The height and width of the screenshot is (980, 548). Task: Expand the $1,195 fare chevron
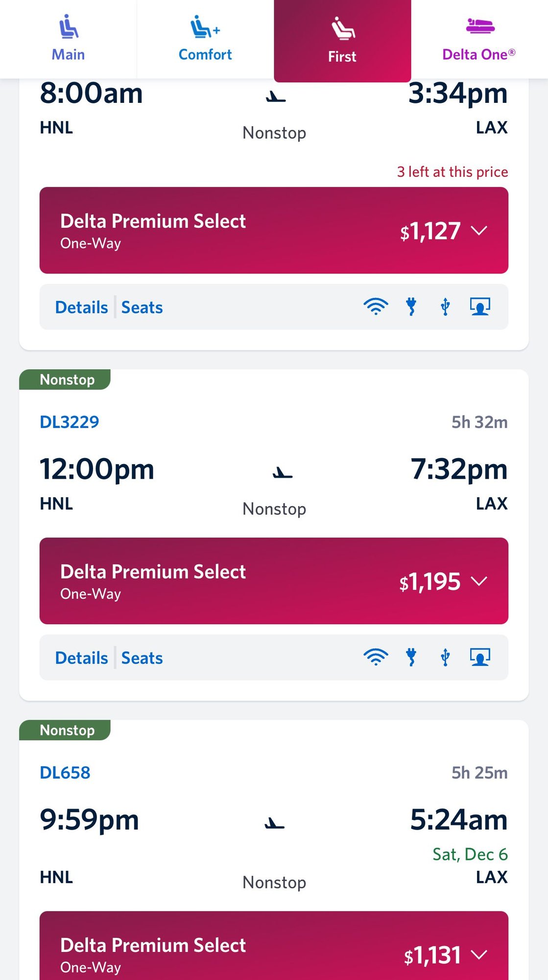[x=478, y=581]
